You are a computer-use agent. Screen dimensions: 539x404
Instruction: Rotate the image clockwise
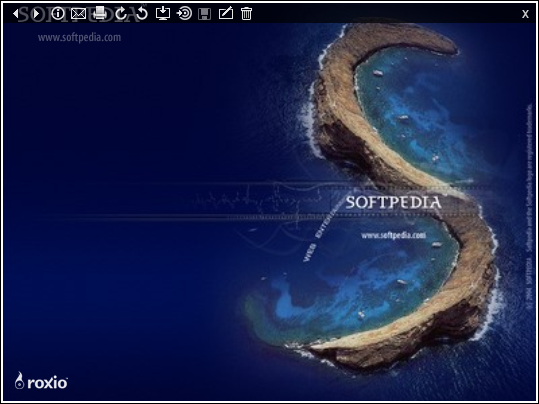point(121,14)
